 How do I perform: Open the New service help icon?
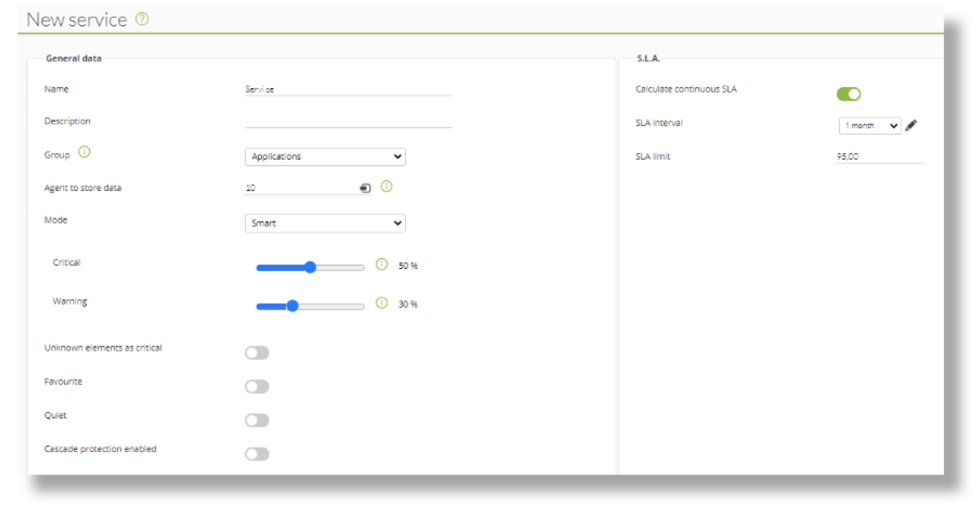click(142, 19)
